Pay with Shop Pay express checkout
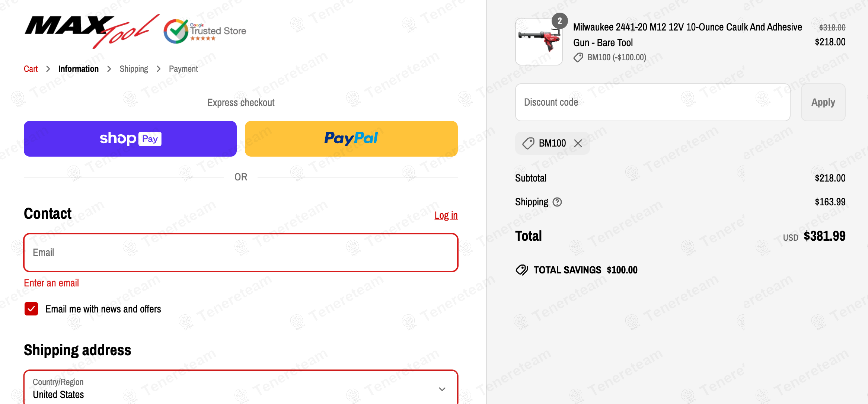868x404 pixels. (130, 139)
